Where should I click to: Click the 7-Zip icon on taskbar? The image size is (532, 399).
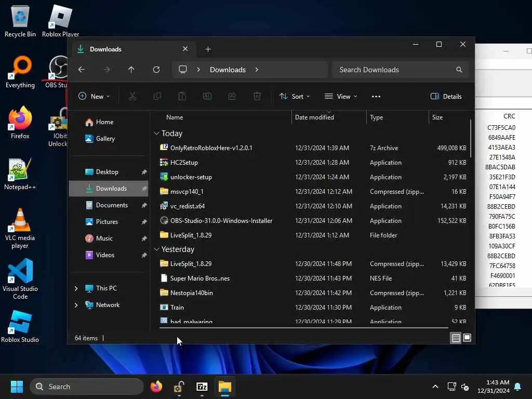[202, 387]
